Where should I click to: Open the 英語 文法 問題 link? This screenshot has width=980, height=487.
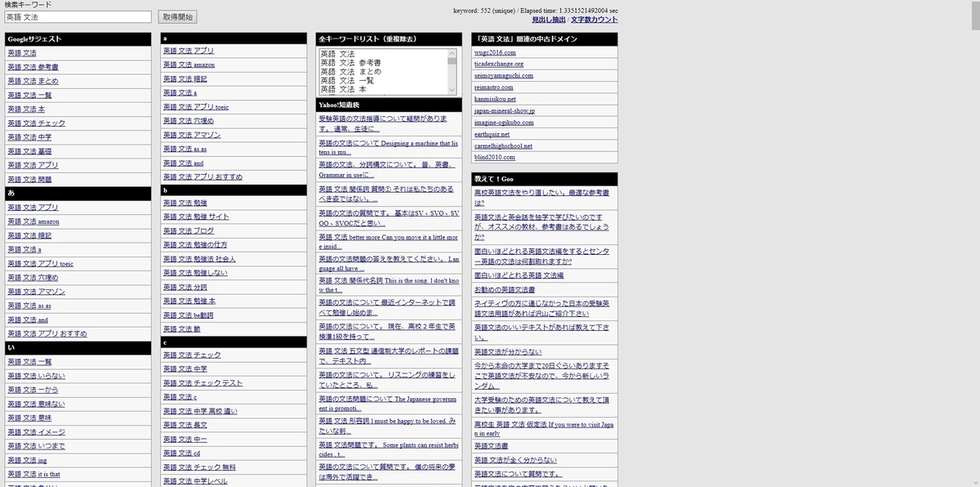click(29, 179)
